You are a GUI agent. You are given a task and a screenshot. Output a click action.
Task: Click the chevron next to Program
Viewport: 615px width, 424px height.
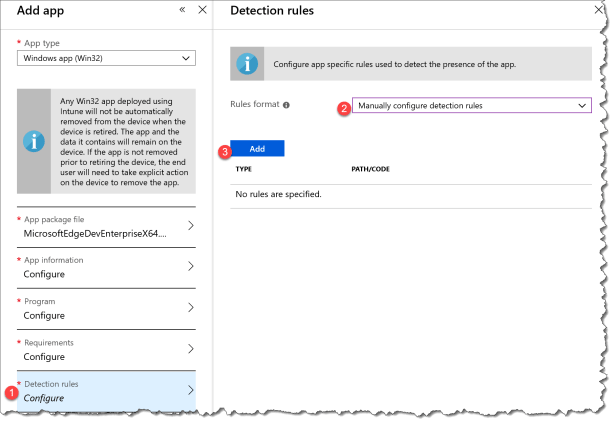tap(191, 307)
